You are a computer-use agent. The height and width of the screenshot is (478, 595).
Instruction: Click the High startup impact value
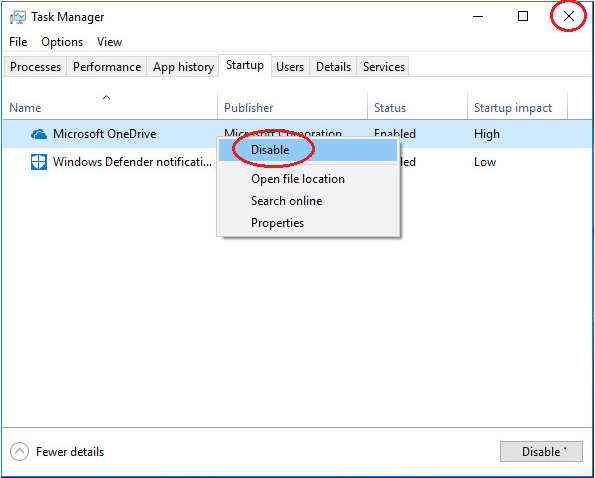486,134
